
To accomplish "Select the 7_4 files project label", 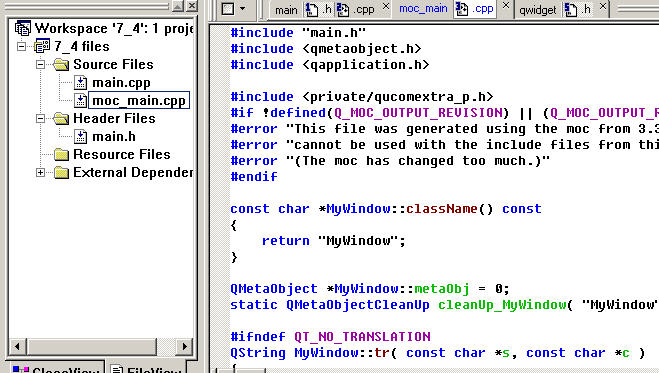I will tap(82, 46).
